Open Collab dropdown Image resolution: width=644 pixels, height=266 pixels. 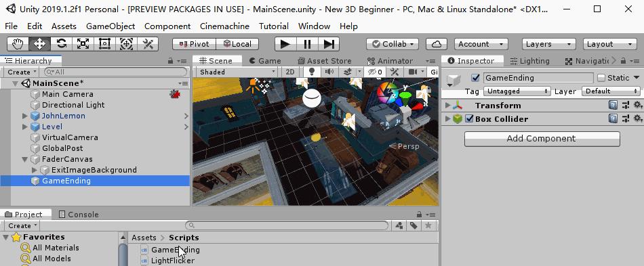393,44
